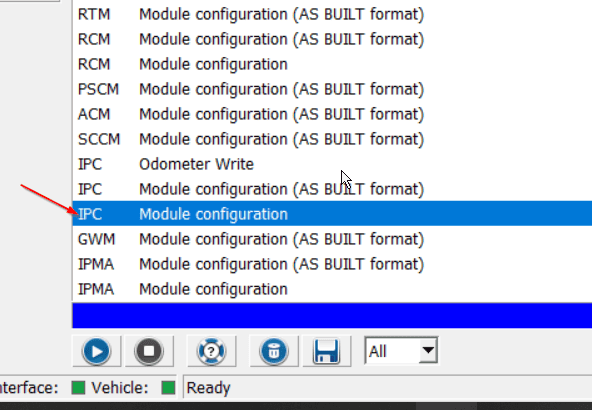Save the log with the floppy disk icon
Screen dimensions: 592x410
[x=327, y=351]
